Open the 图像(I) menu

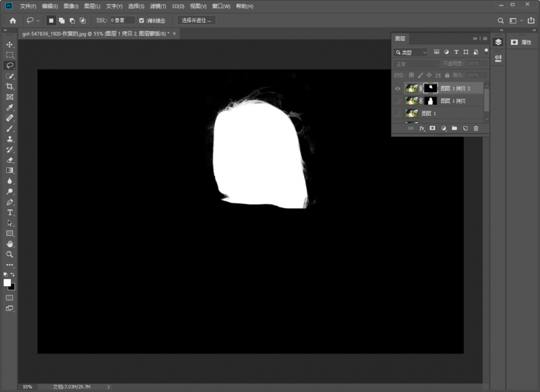click(x=71, y=6)
